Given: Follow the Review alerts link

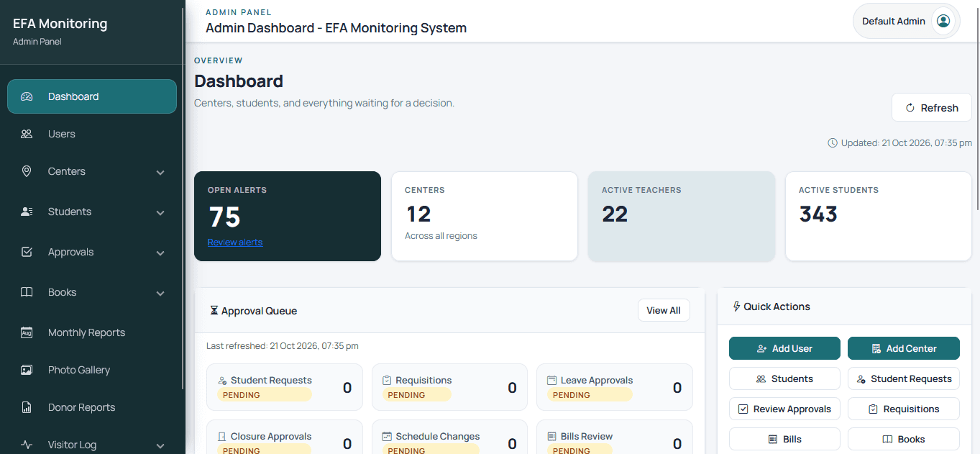Looking at the screenshot, I should pyautogui.click(x=235, y=242).
